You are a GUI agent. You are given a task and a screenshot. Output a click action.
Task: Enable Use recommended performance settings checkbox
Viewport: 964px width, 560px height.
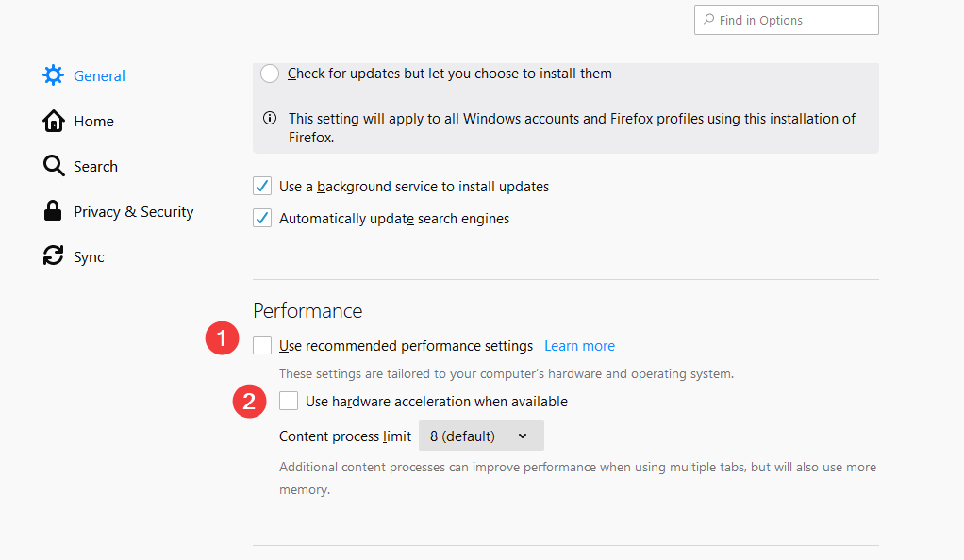point(262,345)
